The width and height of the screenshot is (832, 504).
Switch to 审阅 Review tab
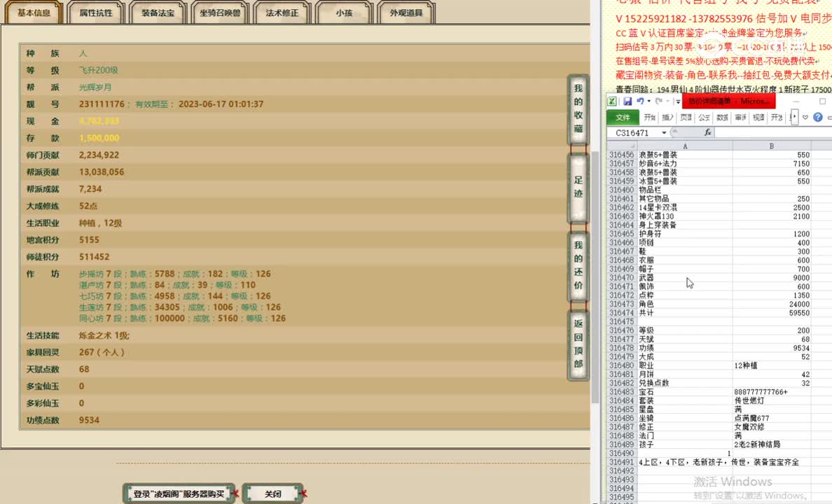[x=740, y=117]
